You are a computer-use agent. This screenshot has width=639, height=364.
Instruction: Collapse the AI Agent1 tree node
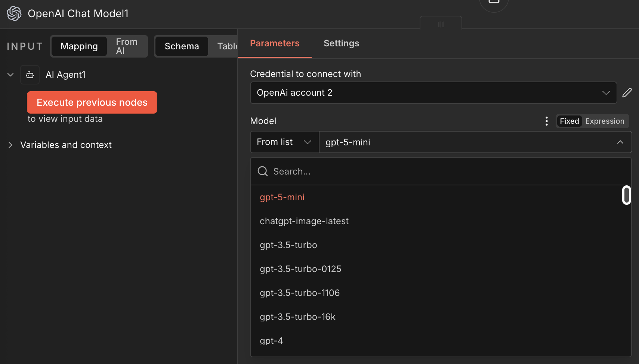click(x=10, y=75)
